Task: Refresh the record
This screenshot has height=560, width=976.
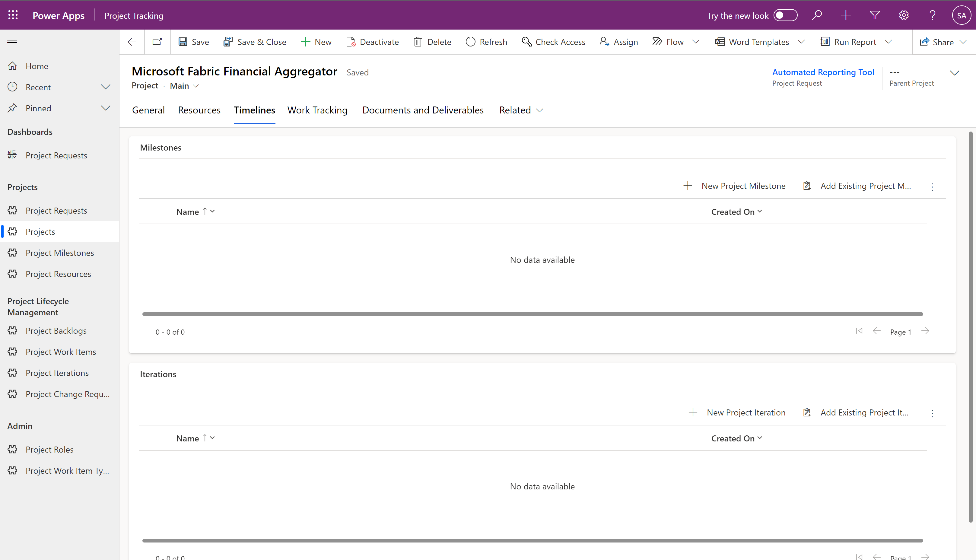Action: tap(486, 42)
